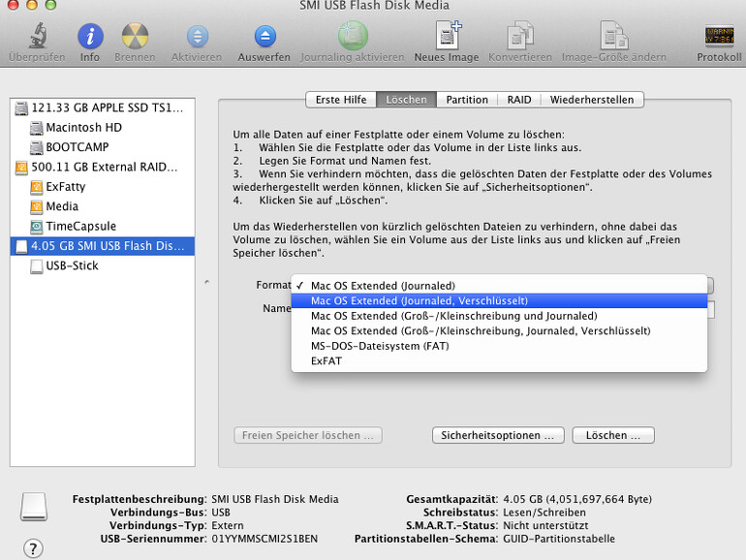Click the S.M.A.R.T.-Status Nicht unterstützt text

coord(545,526)
